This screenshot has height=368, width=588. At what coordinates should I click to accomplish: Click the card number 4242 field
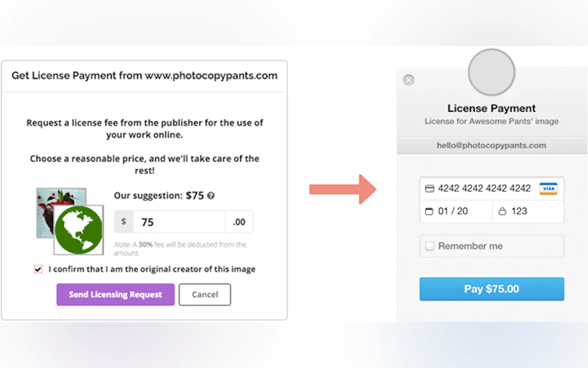coord(484,189)
